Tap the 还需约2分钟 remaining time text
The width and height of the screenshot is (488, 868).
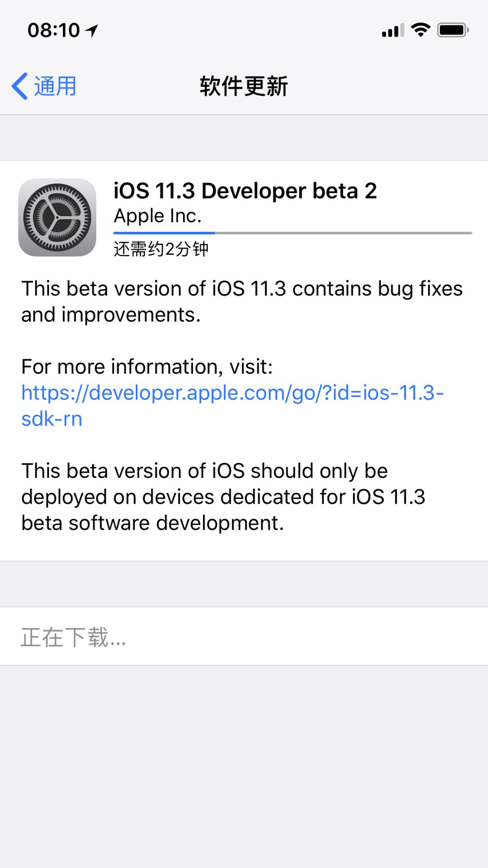(x=161, y=249)
